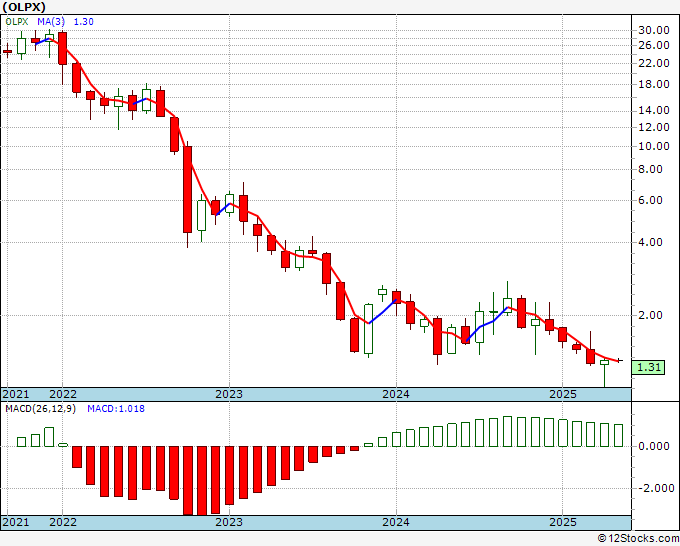Click the 0.000 MACD axis label
Image resolution: width=680 pixels, height=546 pixels.
point(654,446)
